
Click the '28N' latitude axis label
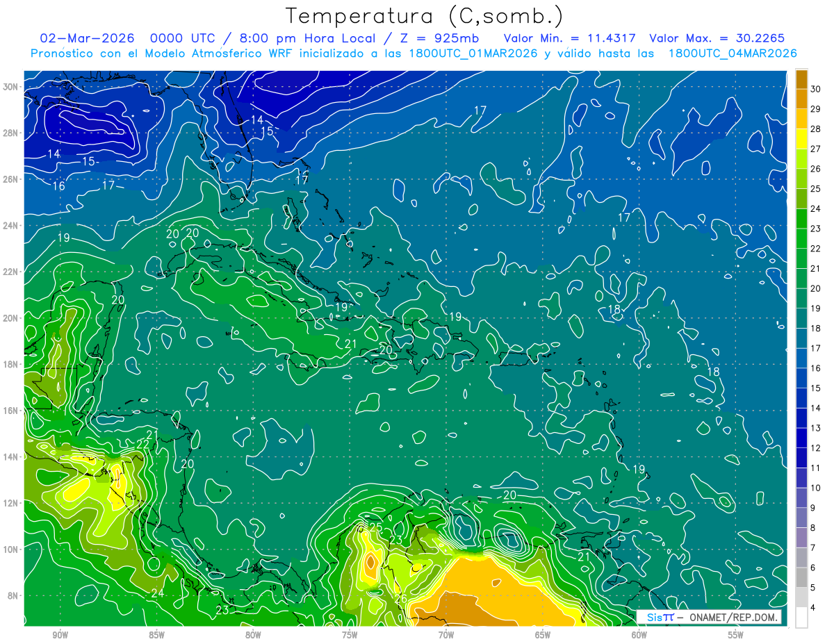coord(11,133)
